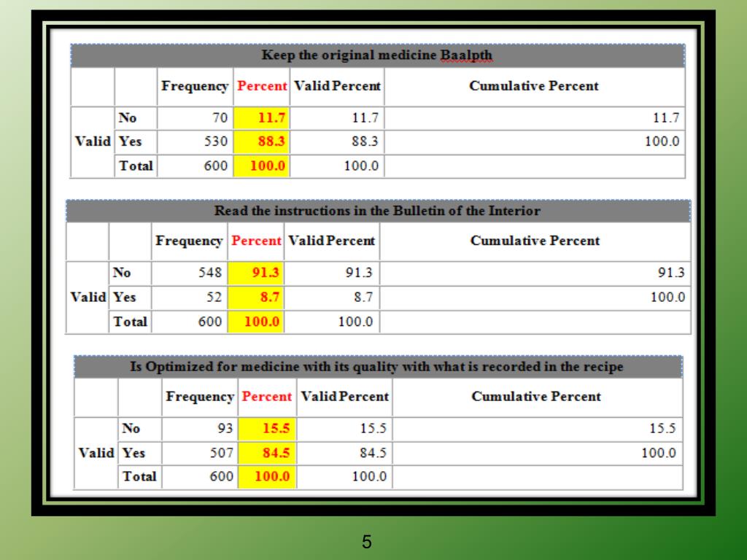Click the Cumulative Percent value 91.3
The width and height of the screenshot is (747, 560).
coord(671,273)
